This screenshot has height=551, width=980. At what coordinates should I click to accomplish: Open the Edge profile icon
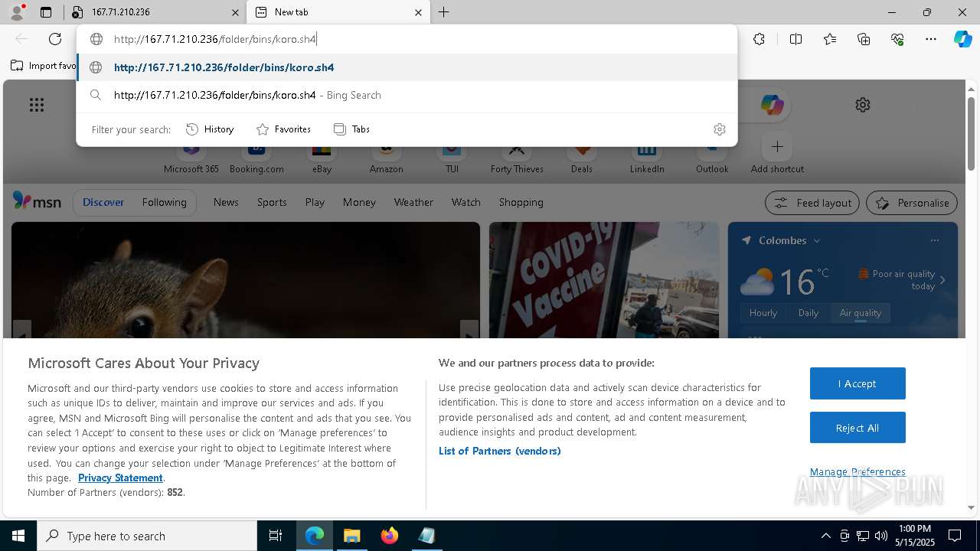(17, 11)
